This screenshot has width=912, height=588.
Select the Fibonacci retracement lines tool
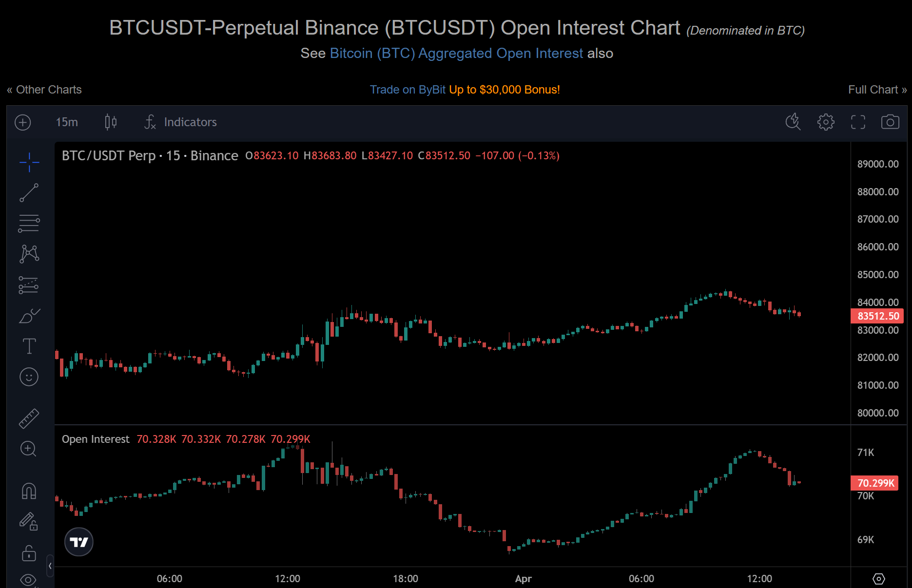(29, 224)
